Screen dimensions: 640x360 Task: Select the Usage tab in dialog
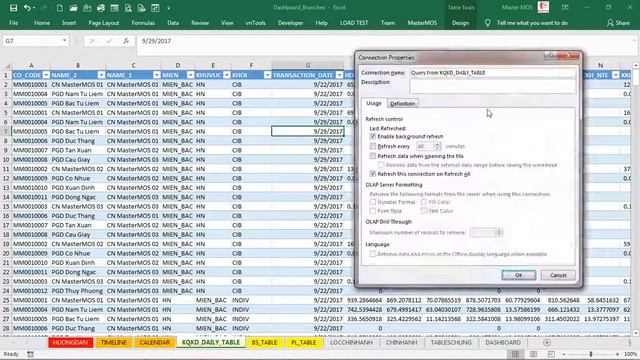click(x=374, y=103)
